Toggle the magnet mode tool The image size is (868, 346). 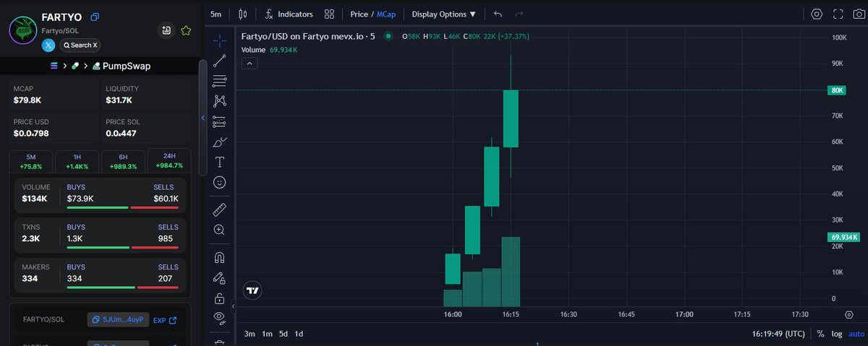[x=220, y=257]
